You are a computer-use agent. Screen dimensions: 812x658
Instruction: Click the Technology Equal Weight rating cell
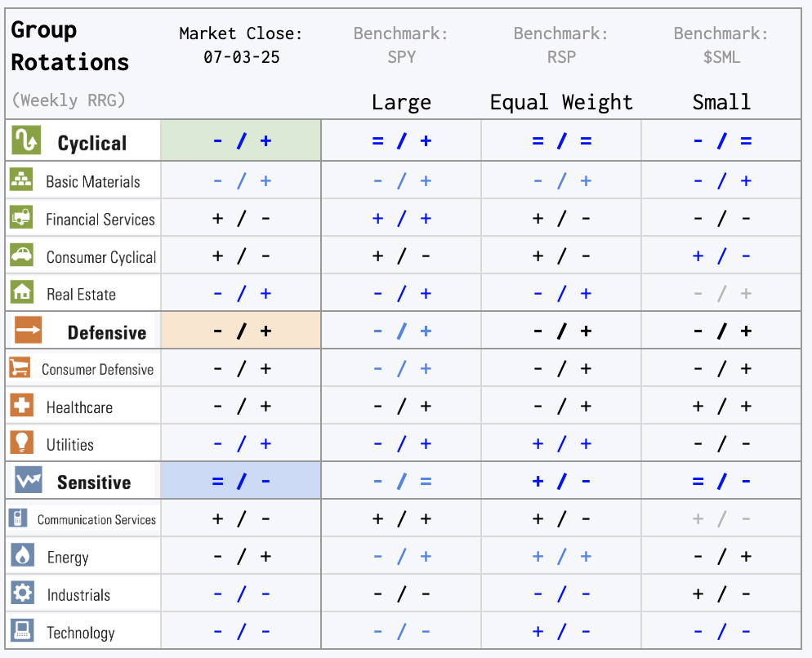tap(561, 631)
